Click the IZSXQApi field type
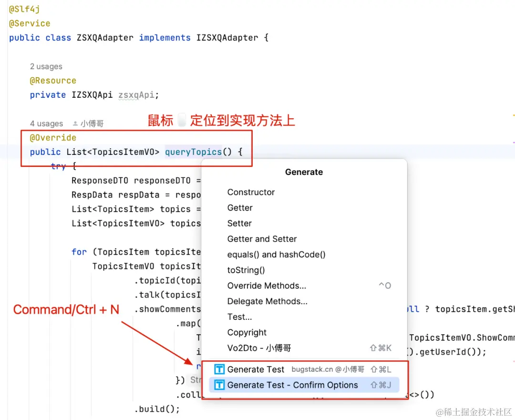515x420 pixels. tap(92, 95)
